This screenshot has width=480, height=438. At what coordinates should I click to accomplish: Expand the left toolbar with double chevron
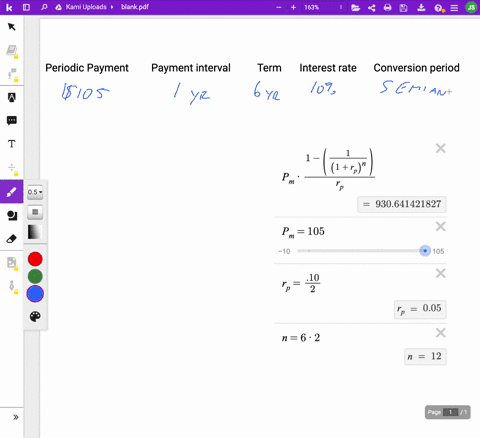[15, 417]
